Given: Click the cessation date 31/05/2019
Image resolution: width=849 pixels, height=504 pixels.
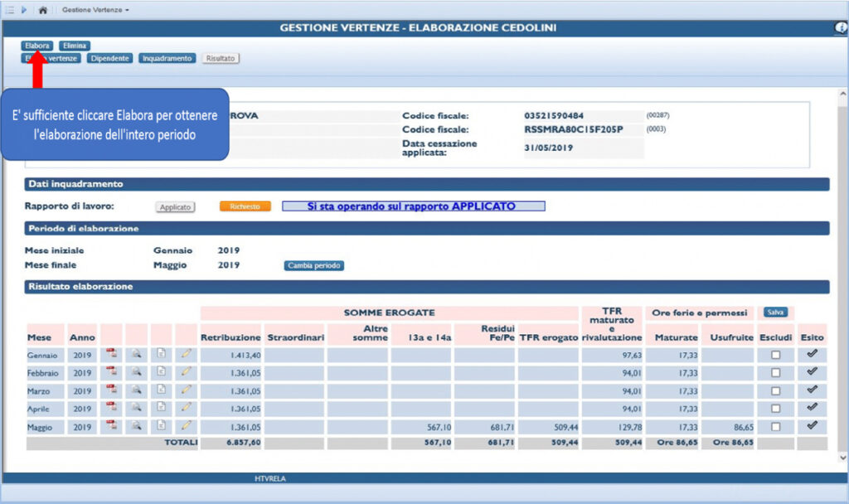Looking at the screenshot, I should tap(549, 148).
